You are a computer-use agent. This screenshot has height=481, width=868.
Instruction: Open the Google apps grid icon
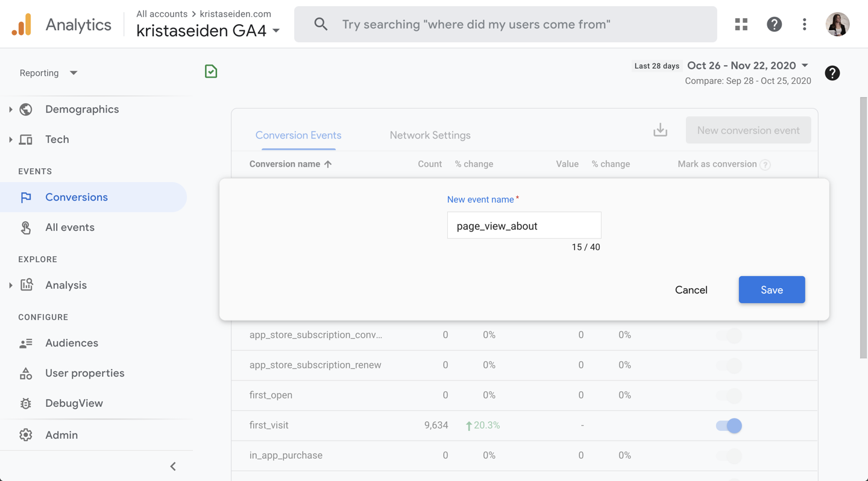[741, 24]
